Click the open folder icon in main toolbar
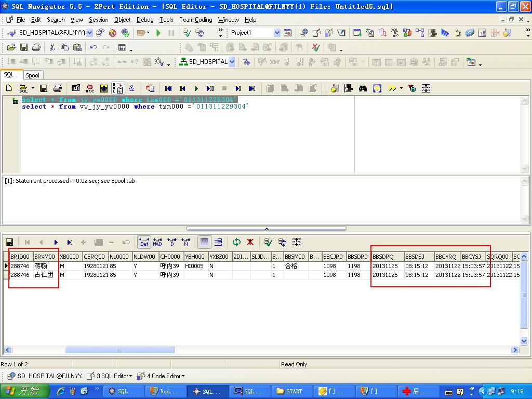This screenshot has width=532, height=399. tap(11, 47)
